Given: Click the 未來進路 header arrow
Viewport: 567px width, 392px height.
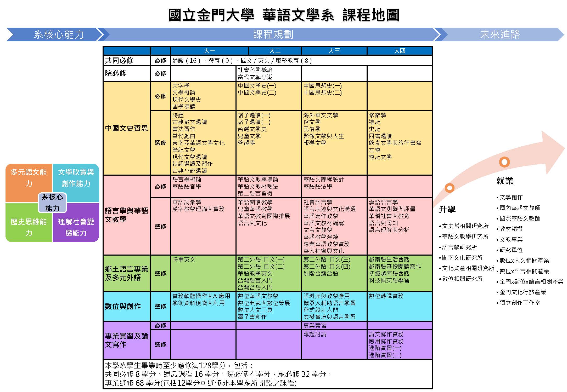Looking at the screenshot, I should pos(499,34).
